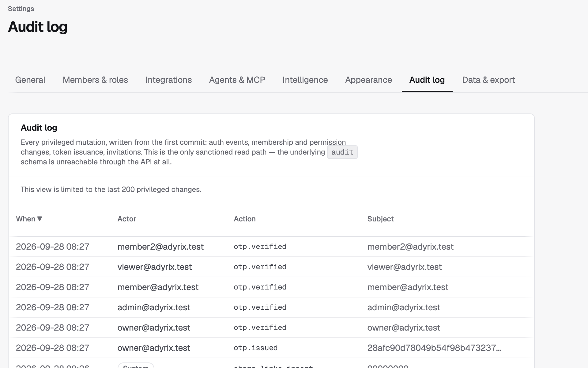Switch to Members & roles tab
The width and height of the screenshot is (588, 368).
(x=95, y=80)
